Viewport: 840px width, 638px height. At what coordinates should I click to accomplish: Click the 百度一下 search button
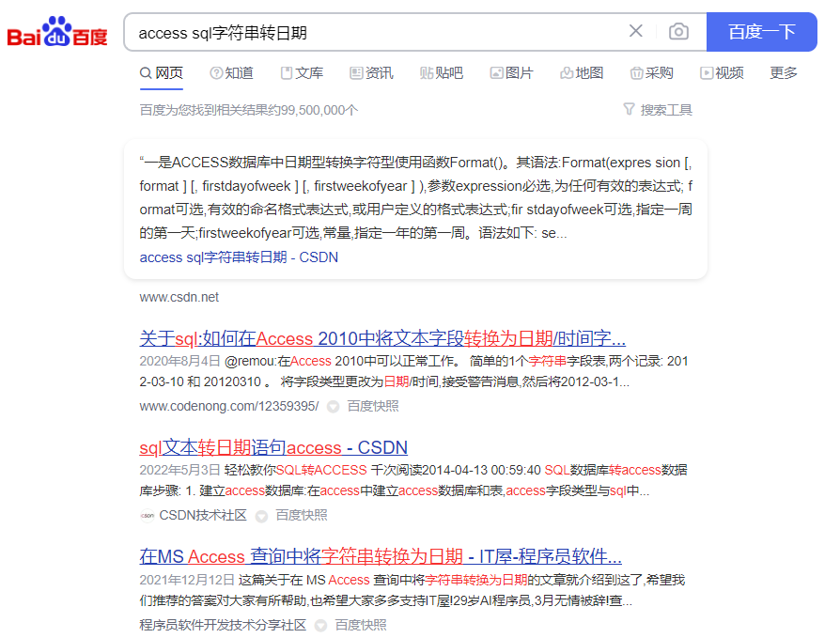point(761,32)
